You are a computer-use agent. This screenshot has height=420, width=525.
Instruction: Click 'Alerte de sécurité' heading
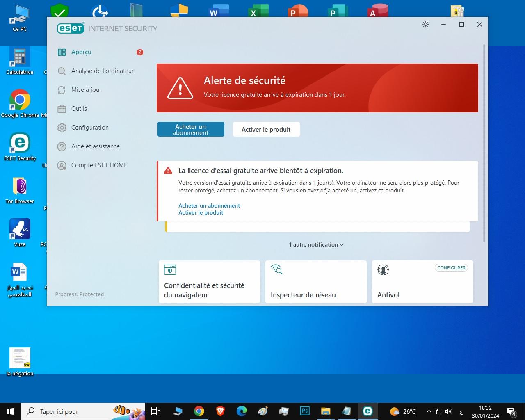pyautogui.click(x=244, y=80)
